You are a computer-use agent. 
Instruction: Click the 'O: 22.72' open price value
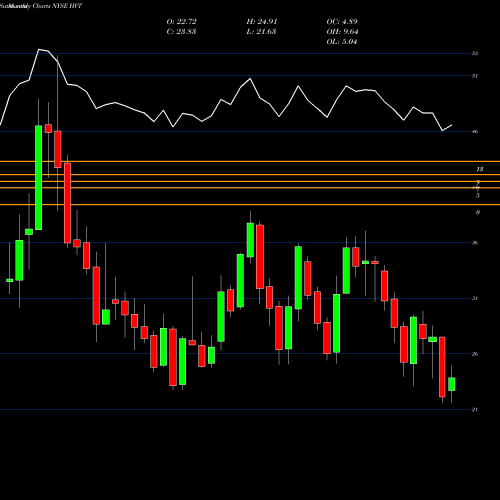click(181, 22)
